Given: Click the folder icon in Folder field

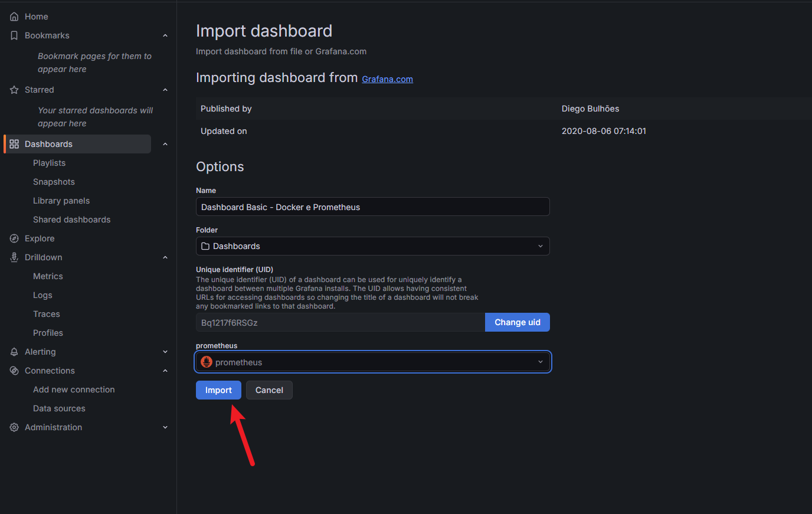Looking at the screenshot, I should 205,246.
